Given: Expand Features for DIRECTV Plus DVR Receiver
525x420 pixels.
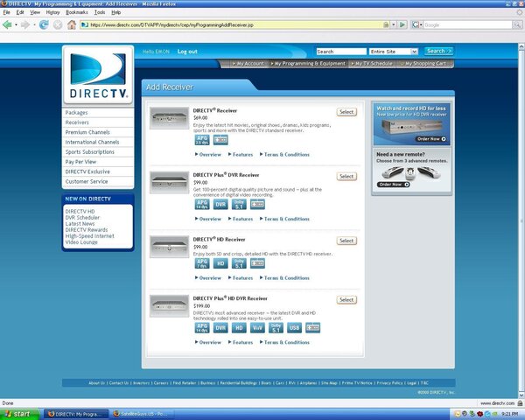Looking at the screenshot, I should tap(241, 219).
